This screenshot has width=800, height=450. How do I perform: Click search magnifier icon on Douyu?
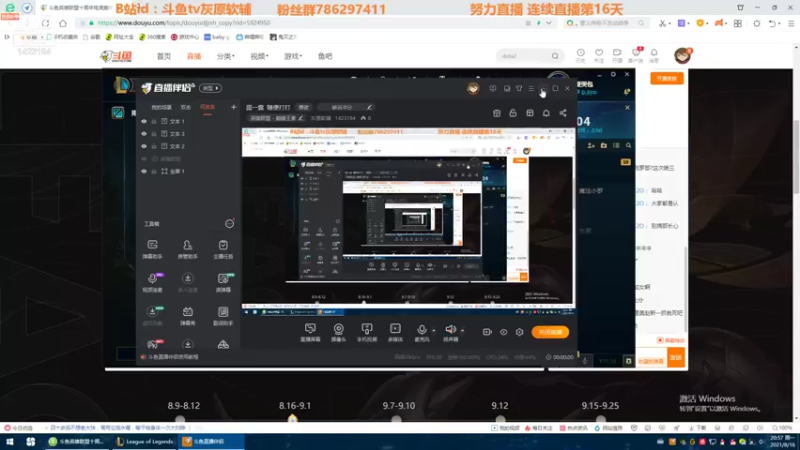[555, 56]
